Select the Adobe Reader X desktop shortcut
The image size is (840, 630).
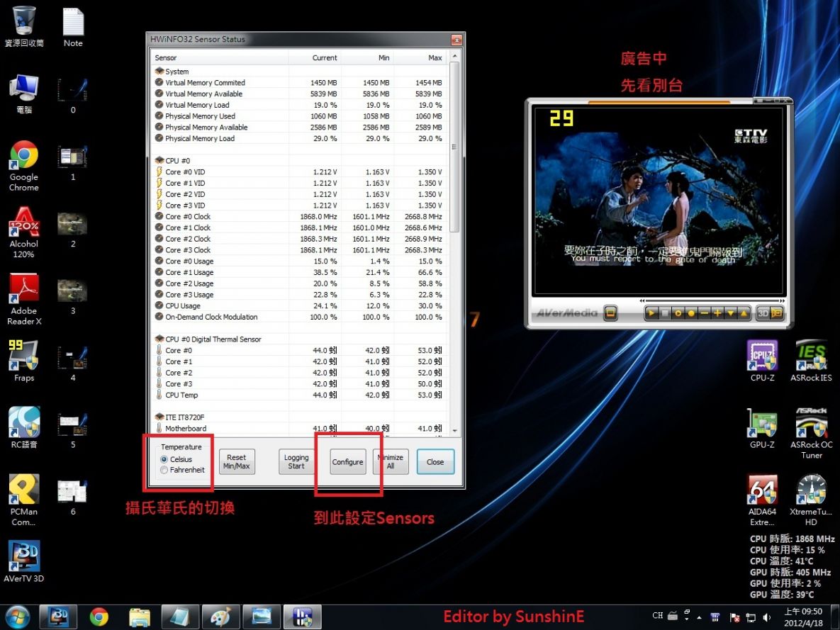click(x=23, y=300)
